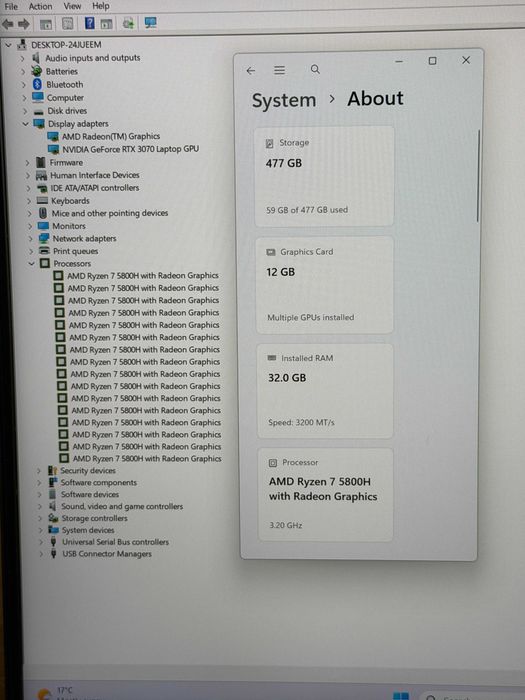The height and width of the screenshot is (700, 525).
Task: Expand the Batteries category
Action: 23,71
